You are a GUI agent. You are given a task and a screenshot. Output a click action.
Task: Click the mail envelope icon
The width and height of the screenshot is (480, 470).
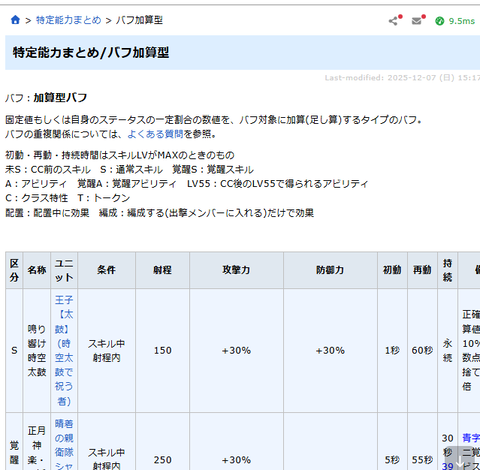[417, 21]
